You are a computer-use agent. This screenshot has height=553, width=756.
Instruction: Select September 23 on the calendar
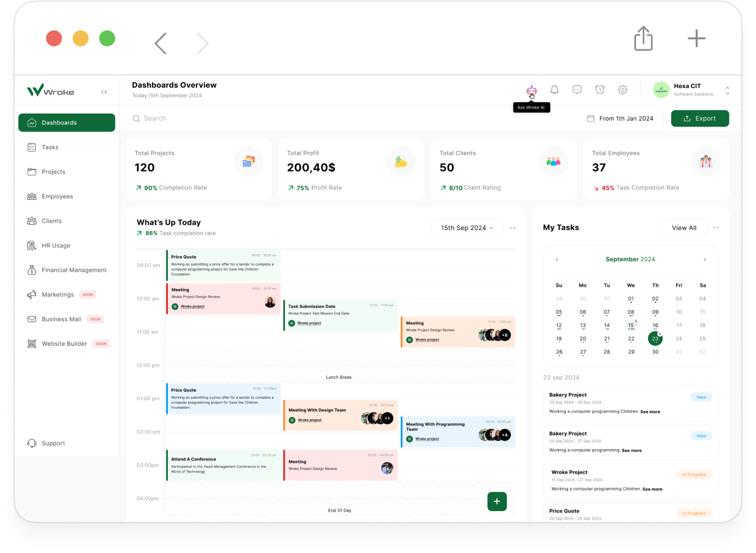coord(655,338)
